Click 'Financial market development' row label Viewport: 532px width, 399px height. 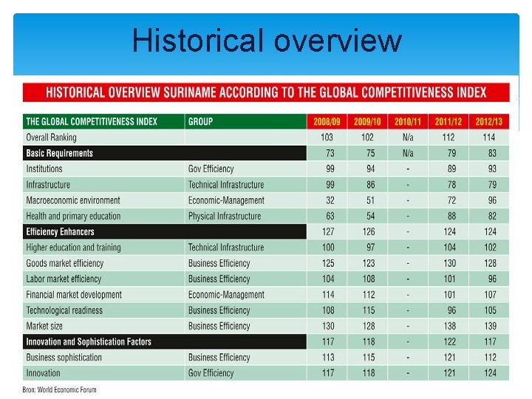pyautogui.click(x=74, y=295)
